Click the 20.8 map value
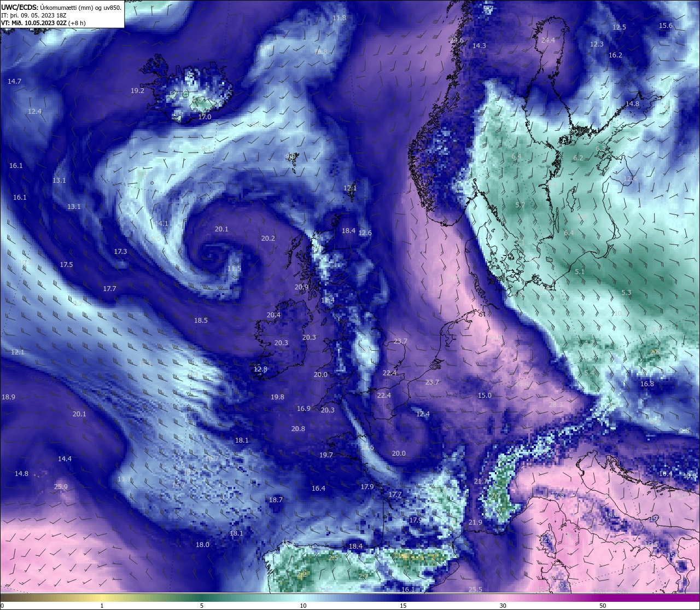Screen dimensions: 700x610 298,429
